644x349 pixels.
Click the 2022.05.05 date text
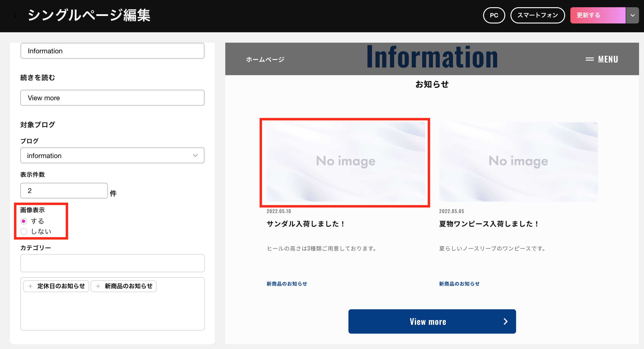point(451,211)
